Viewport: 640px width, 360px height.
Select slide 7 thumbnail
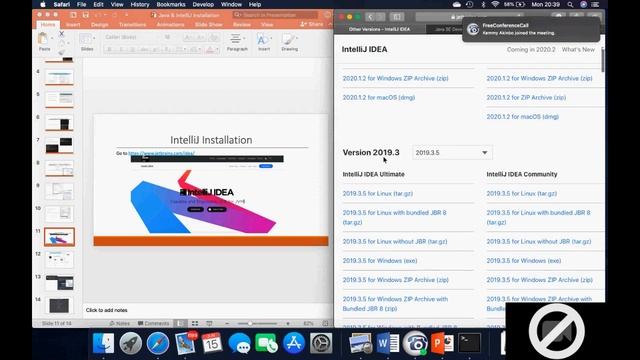(x=60, y=145)
